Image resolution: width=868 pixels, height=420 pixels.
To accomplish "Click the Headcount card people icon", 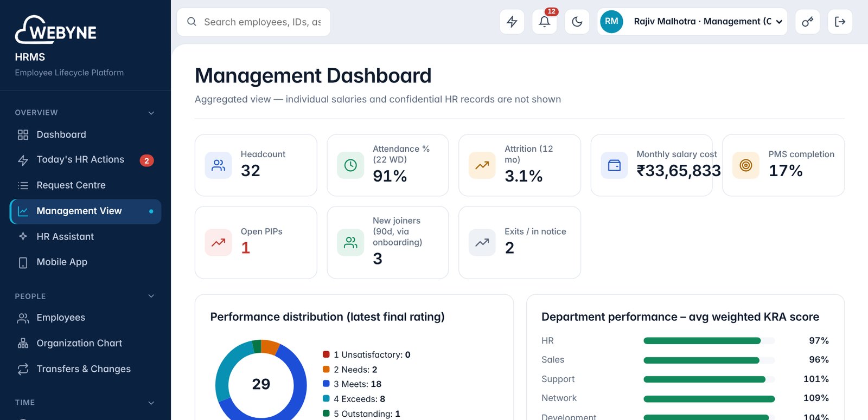I will point(218,165).
